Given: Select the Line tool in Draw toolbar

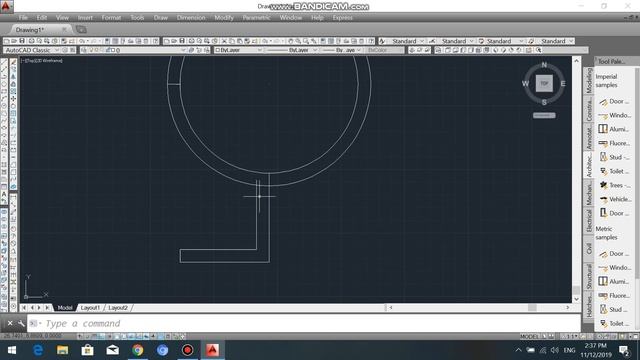Looking at the screenshot, I should pos(4,62).
